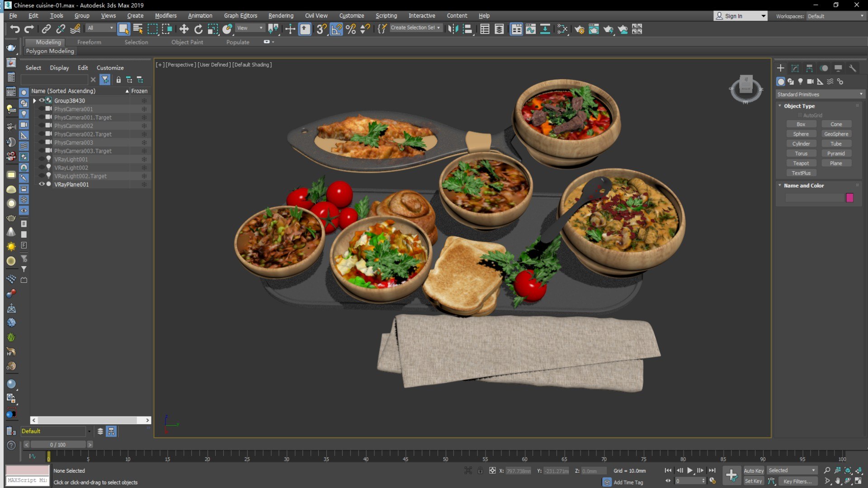
Task: Toggle frozen state of PhysCamera001
Action: point(144,109)
